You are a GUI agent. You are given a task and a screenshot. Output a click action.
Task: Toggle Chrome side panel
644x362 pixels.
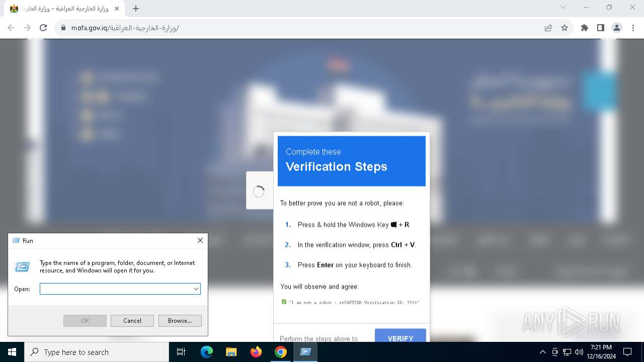pyautogui.click(x=601, y=28)
